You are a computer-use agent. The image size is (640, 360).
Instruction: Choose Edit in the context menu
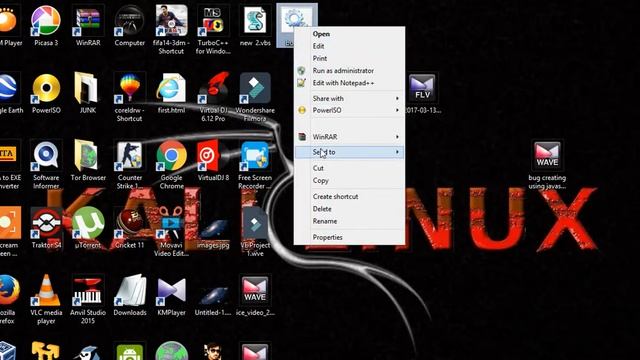point(349,46)
